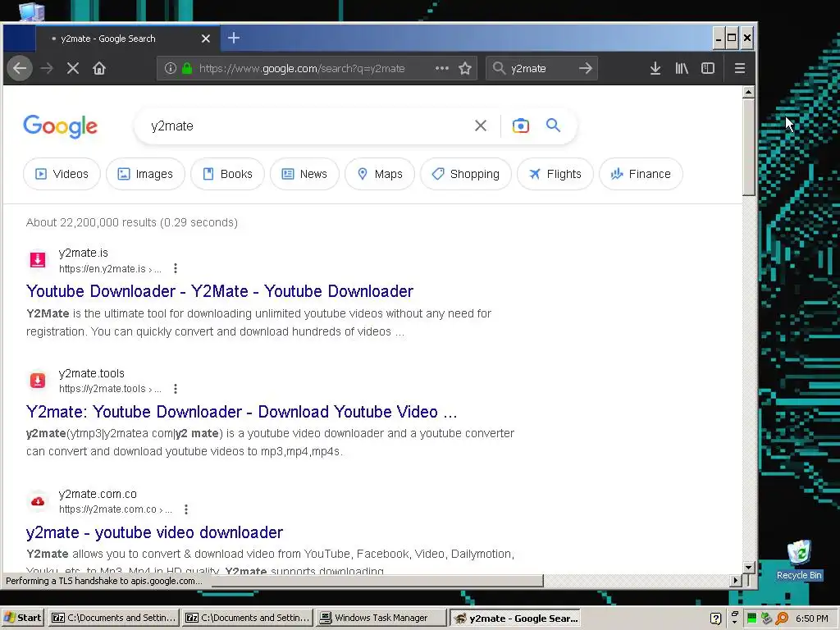View connection security via green padlock
This screenshot has width=840, height=630.
[186, 69]
